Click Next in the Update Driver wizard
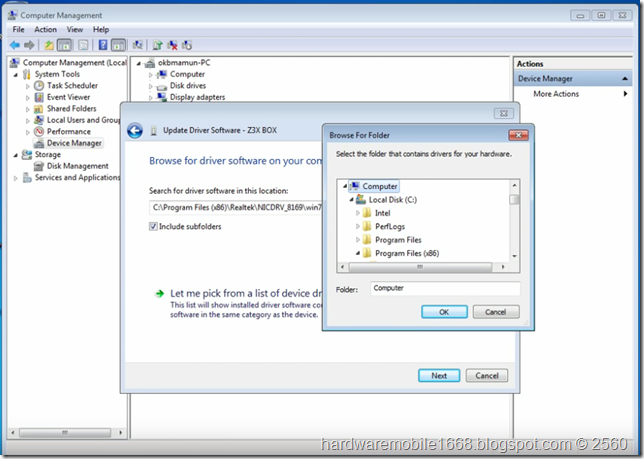The image size is (644, 459). pos(439,376)
